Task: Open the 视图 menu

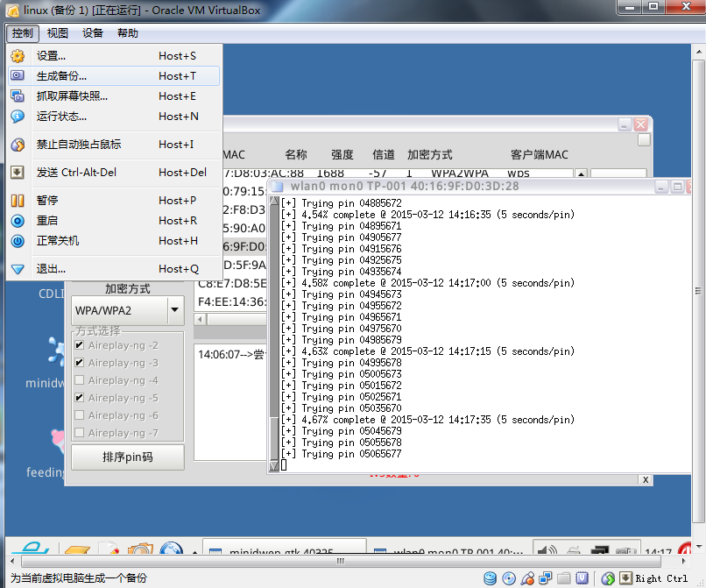Action: pos(58,33)
